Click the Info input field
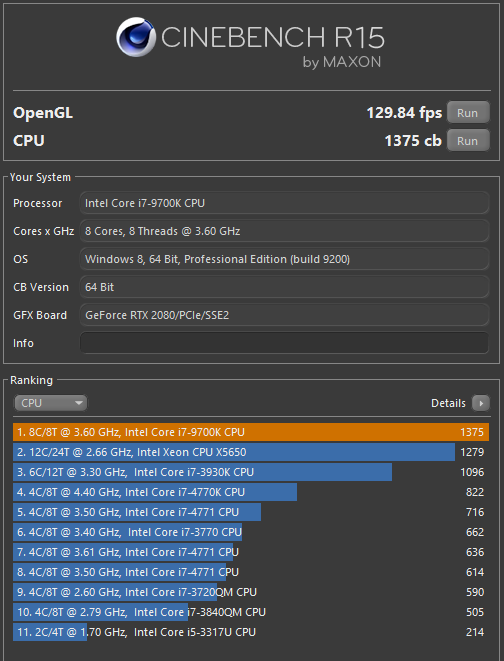 pyautogui.click(x=284, y=343)
